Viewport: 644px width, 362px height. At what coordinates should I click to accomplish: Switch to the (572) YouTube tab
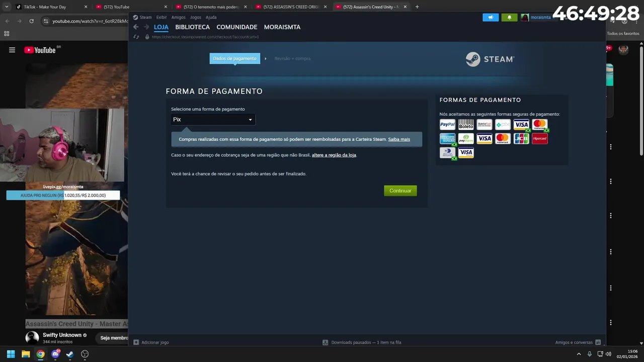131,7
